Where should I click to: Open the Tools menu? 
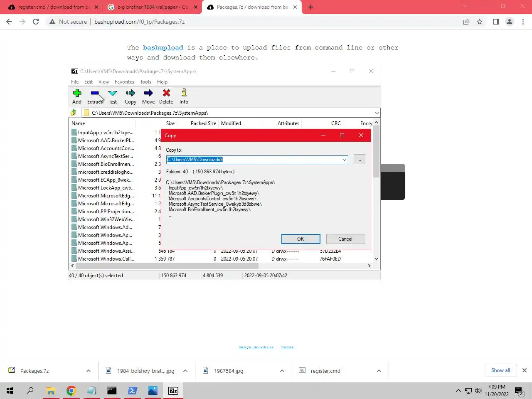[x=145, y=82]
